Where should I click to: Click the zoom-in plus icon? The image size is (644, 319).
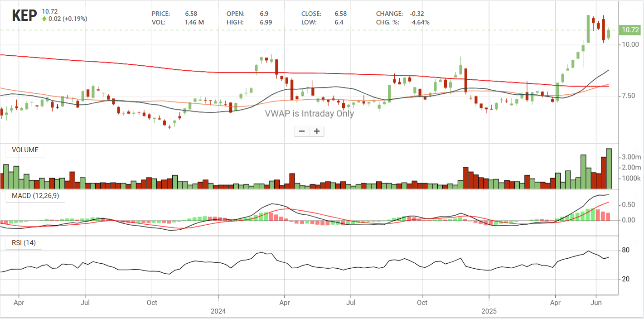[x=317, y=131]
